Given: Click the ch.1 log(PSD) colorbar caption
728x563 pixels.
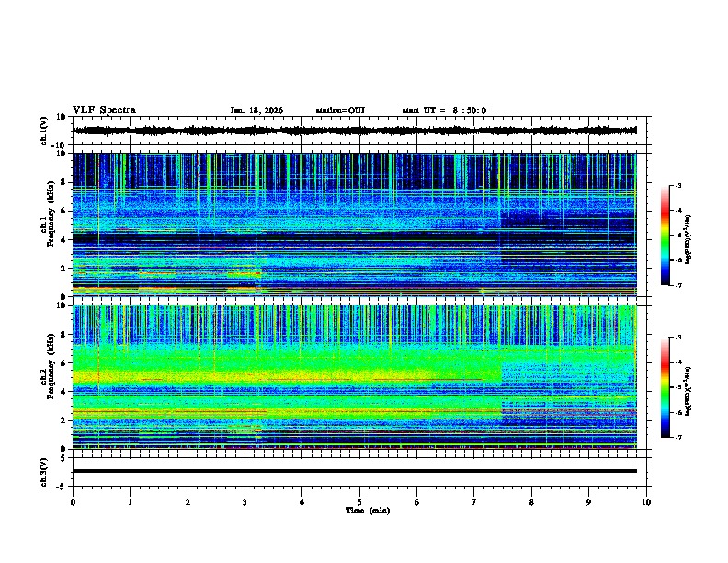Looking at the screenshot, I should [x=688, y=239].
